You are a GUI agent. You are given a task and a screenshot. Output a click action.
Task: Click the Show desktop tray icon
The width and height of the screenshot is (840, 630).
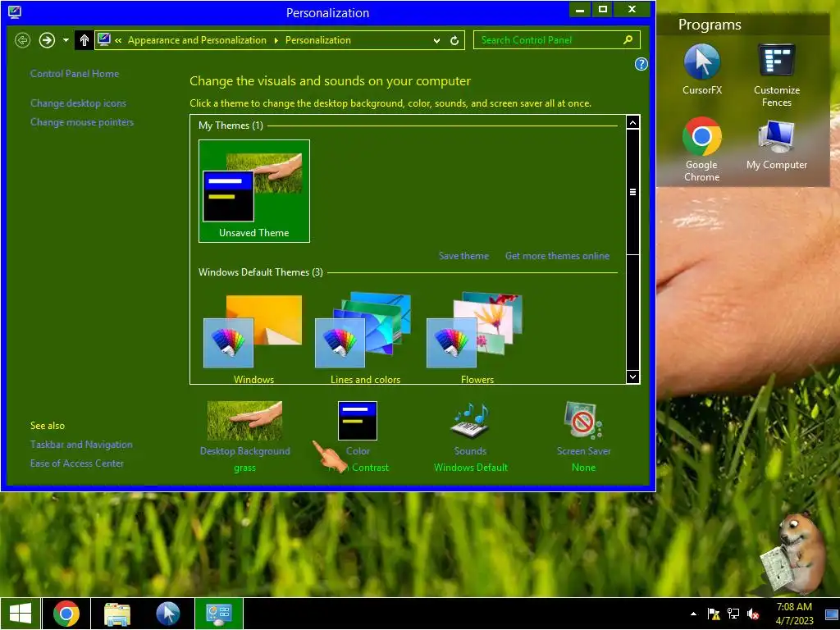(x=832, y=614)
